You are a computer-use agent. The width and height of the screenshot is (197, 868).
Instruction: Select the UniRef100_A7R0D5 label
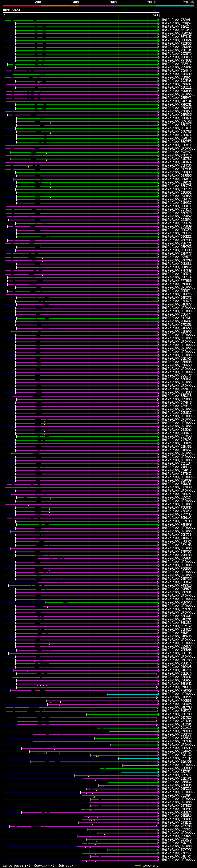pyautogui.click(x=177, y=108)
